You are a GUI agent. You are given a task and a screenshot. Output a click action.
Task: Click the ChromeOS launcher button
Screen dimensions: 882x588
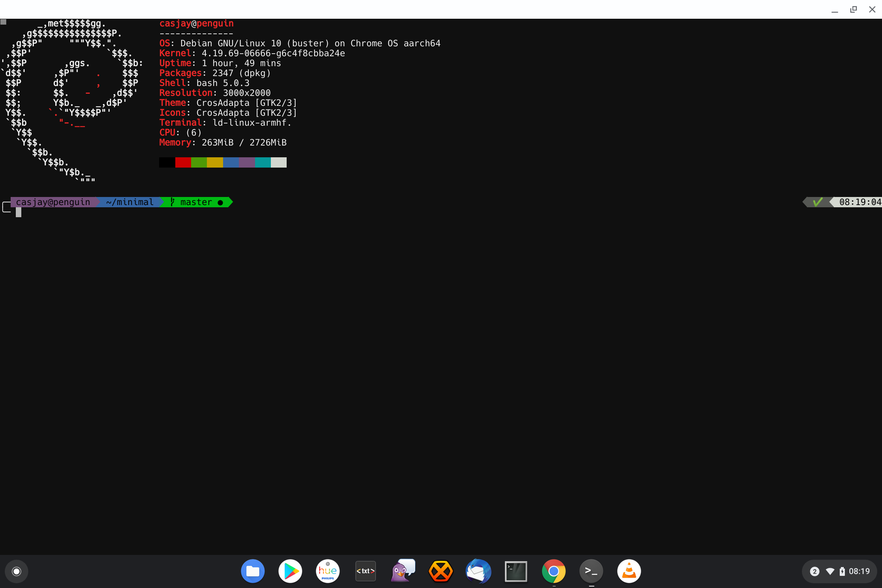(x=17, y=571)
